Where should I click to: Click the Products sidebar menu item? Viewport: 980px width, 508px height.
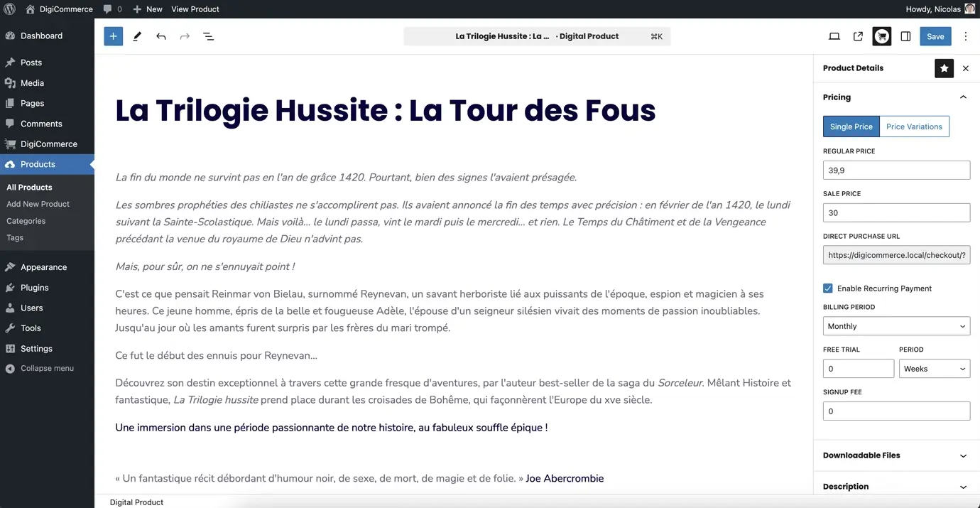[47, 164]
